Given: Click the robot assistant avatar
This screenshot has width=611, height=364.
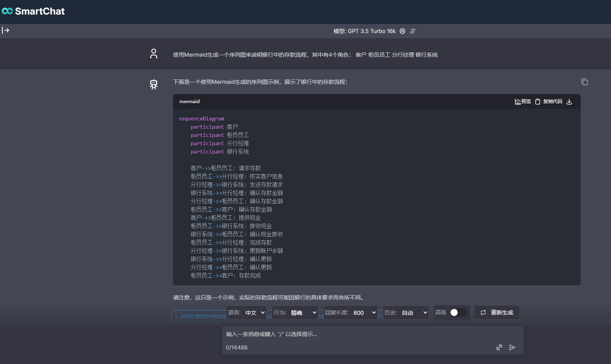Looking at the screenshot, I should pos(153,84).
